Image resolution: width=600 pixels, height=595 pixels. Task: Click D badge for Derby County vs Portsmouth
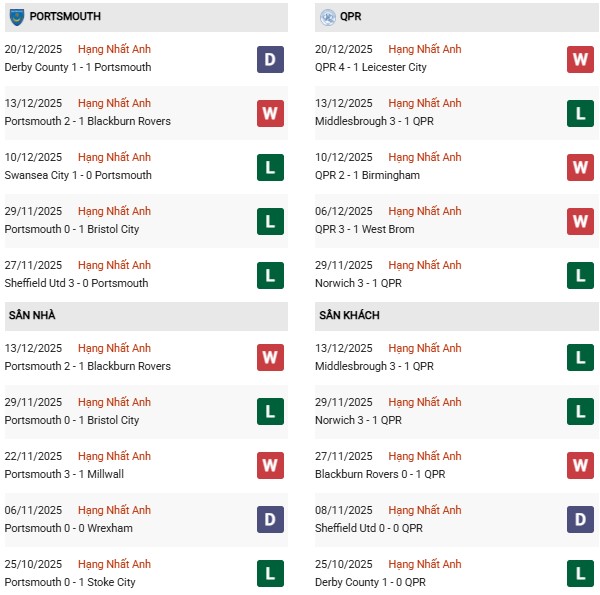[270, 59]
